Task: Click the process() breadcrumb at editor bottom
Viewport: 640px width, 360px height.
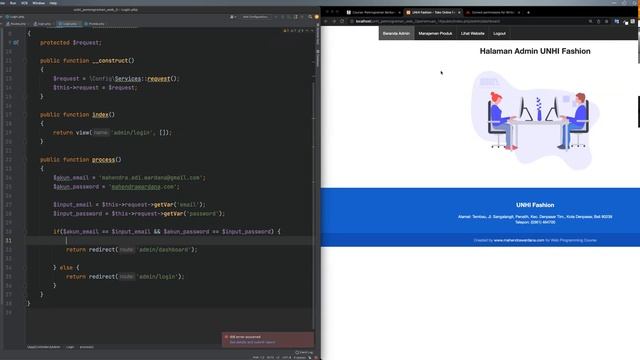Action: (86, 347)
